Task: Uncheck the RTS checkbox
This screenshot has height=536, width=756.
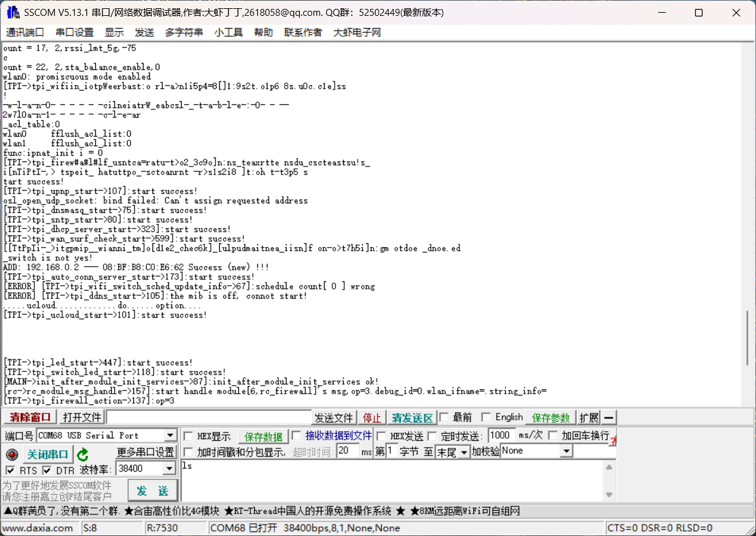Action: (x=10, y=471)
